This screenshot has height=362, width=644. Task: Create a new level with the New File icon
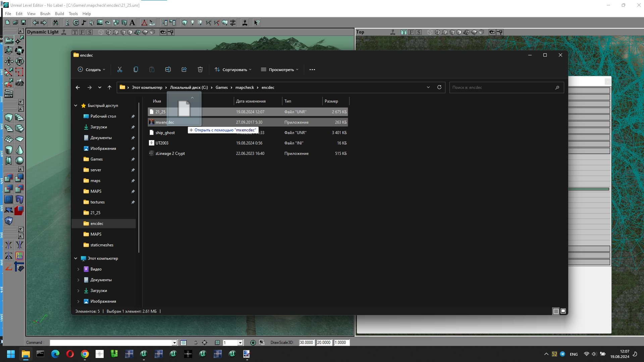(7, 22)
